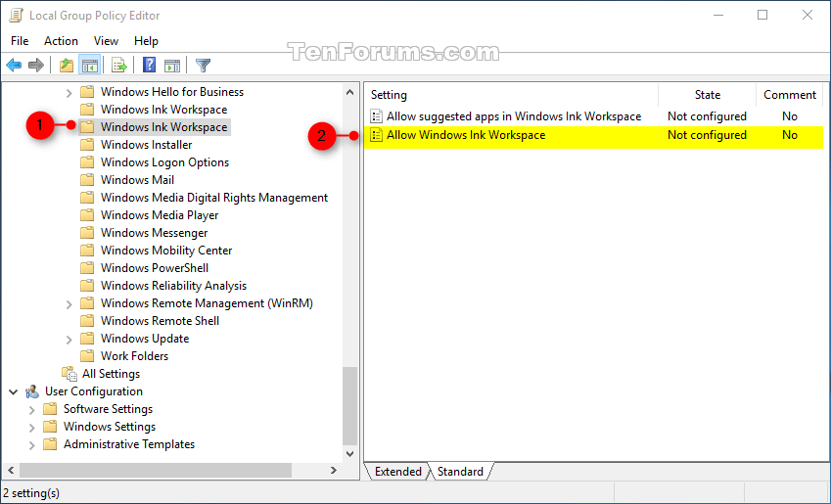Screen dimensions: 831x504
Task: Click the folder icon next to Windows Mail
Action: click(x=87, y=180)
